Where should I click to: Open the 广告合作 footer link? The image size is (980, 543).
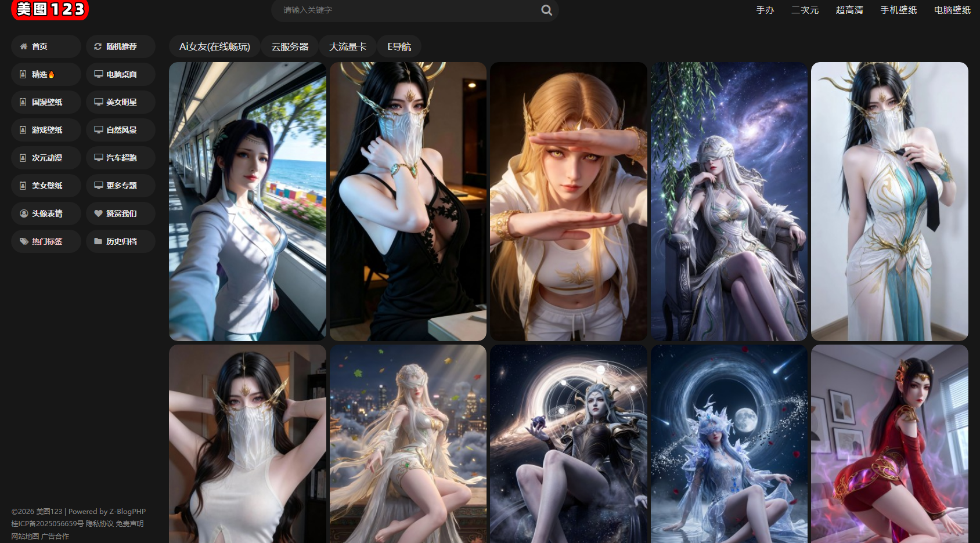[x=55, y=536]
